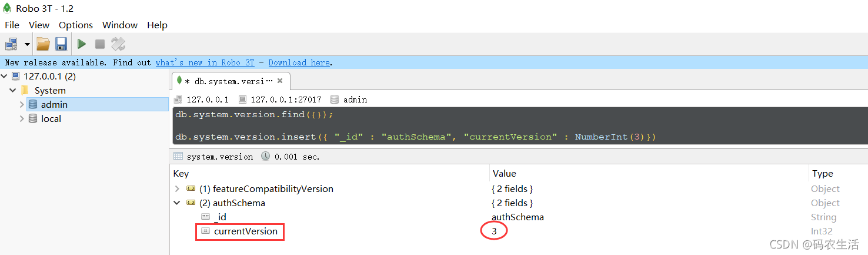
Task: Expand the featureCompatibilityVersion document row
Action: pos(177,189)
